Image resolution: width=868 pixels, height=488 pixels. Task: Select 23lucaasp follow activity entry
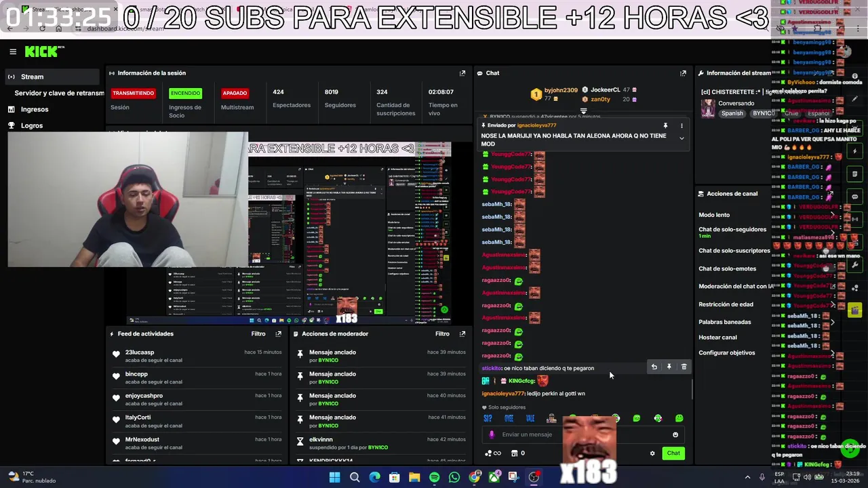pos(197,356)
